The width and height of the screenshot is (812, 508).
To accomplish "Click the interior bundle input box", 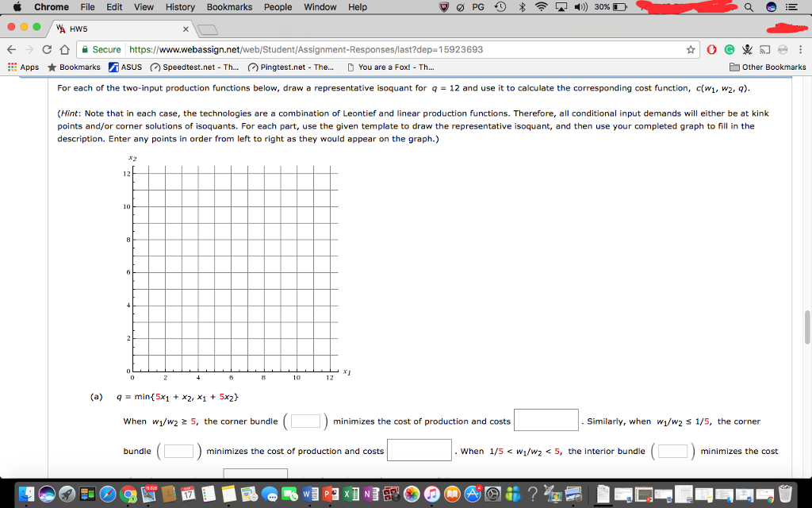I will [672, 451].
